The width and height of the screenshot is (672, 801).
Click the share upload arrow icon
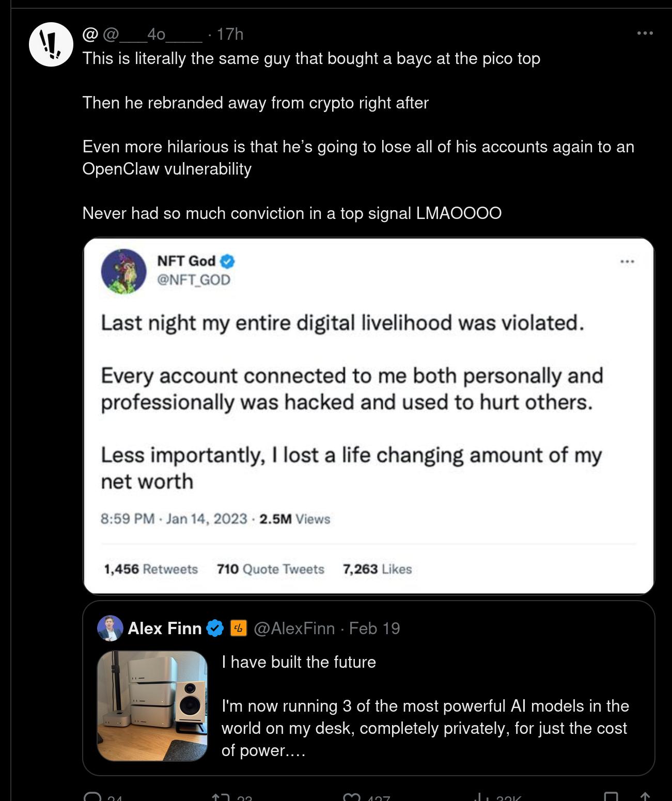point(644,797)
